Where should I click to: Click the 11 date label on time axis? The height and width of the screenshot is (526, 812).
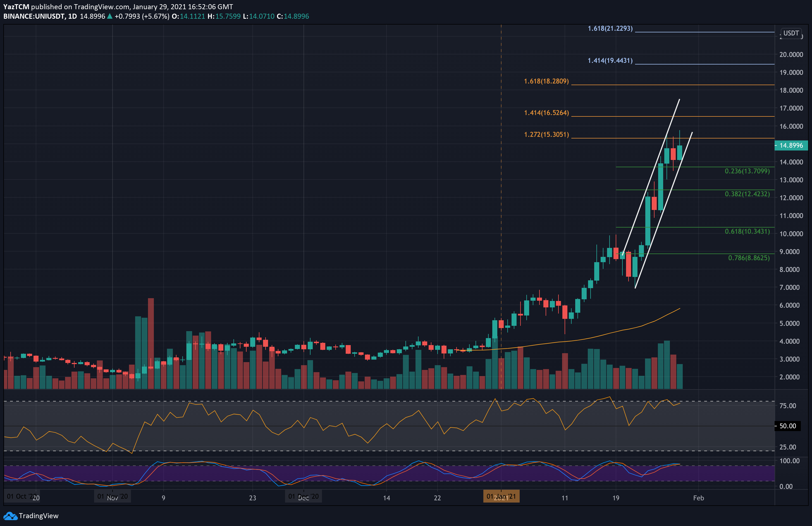[565, 498]
